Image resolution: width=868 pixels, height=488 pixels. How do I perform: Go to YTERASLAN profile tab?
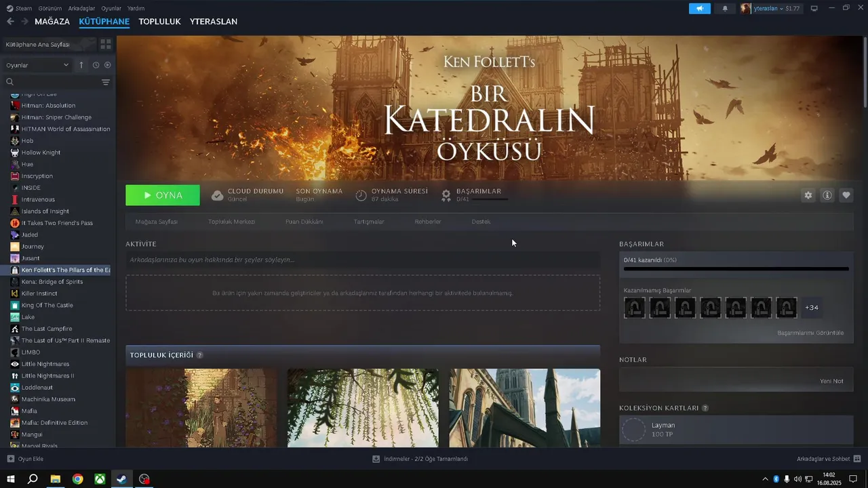click(x=214, y=22)
